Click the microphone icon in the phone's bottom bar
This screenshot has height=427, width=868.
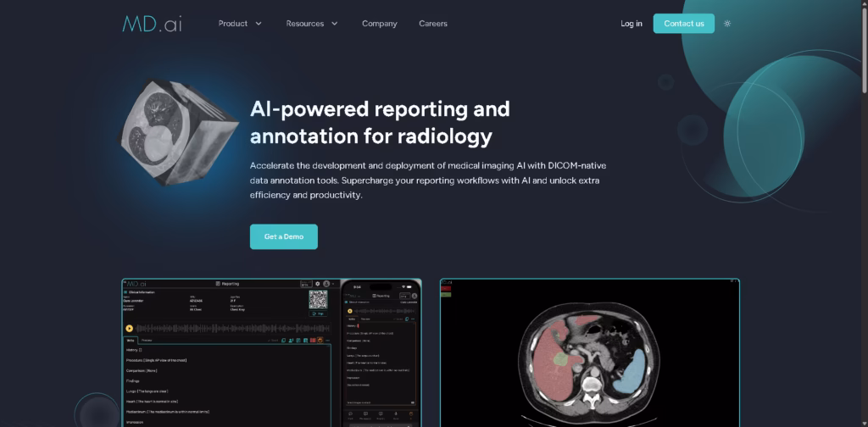point(396,413)
